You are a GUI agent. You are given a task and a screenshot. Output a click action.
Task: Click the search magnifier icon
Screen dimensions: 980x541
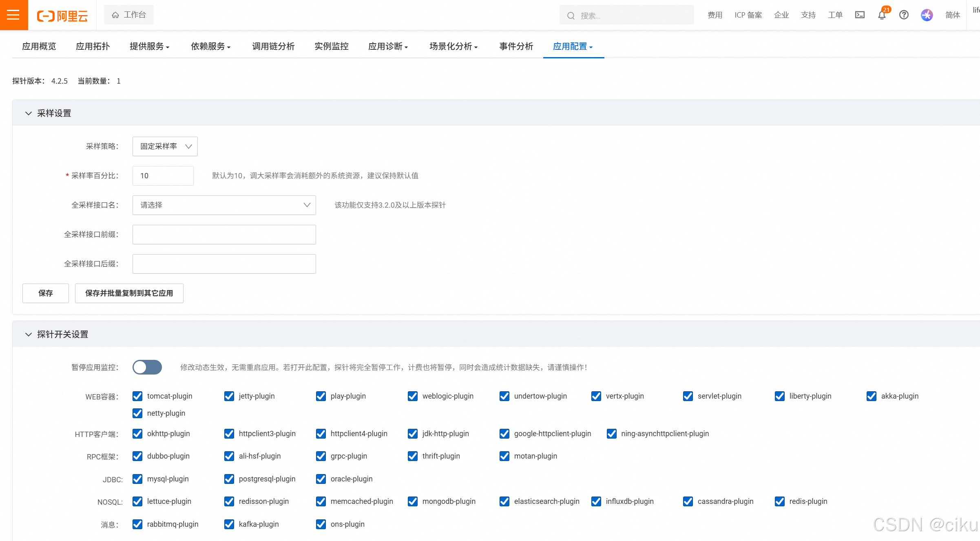[x=571, y=16]
